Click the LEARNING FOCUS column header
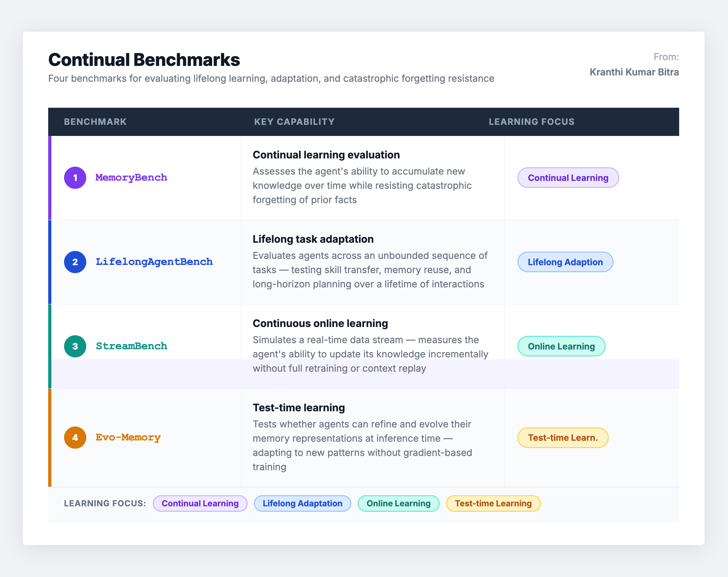Screen dimensions: 728x577 531,122
